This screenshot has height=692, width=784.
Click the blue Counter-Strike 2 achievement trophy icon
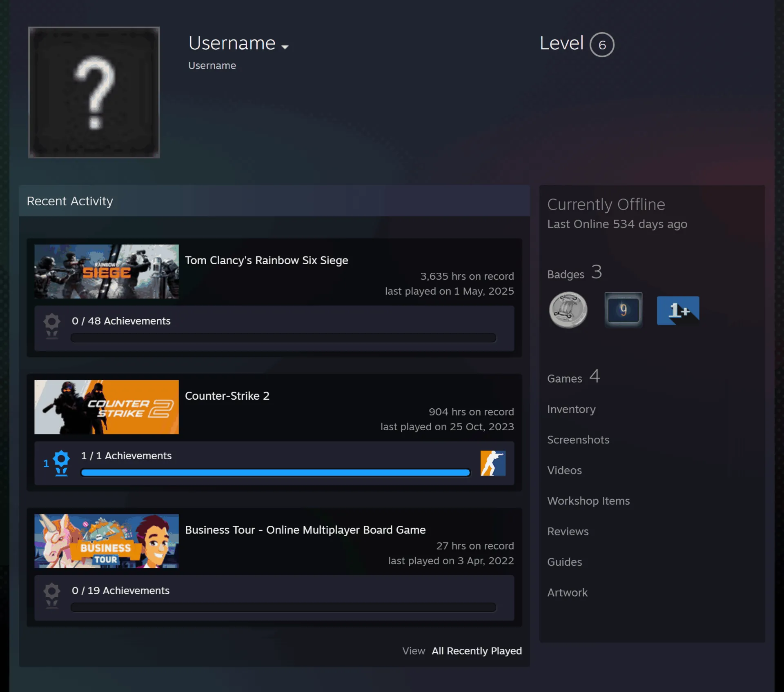61,463
